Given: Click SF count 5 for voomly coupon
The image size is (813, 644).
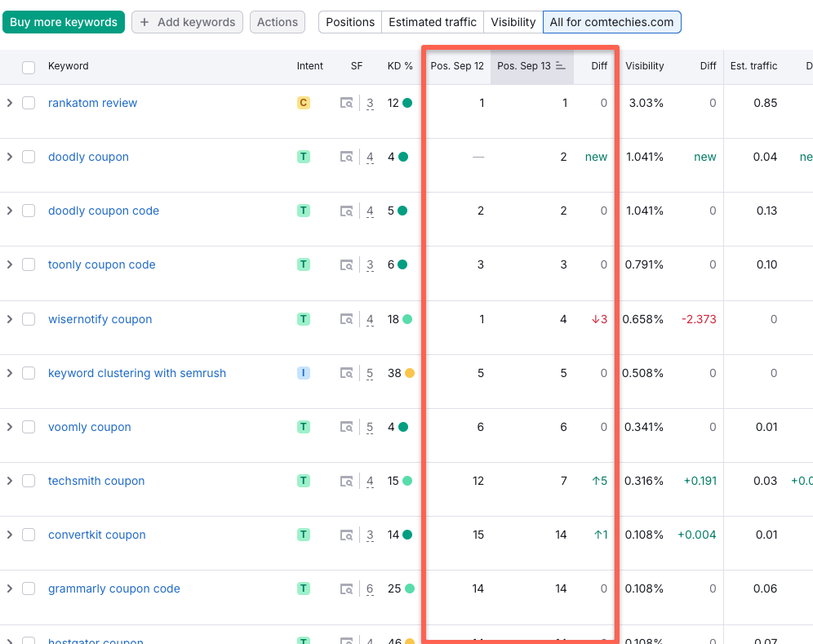Looking at the screenshot, I should coord(370,427).
